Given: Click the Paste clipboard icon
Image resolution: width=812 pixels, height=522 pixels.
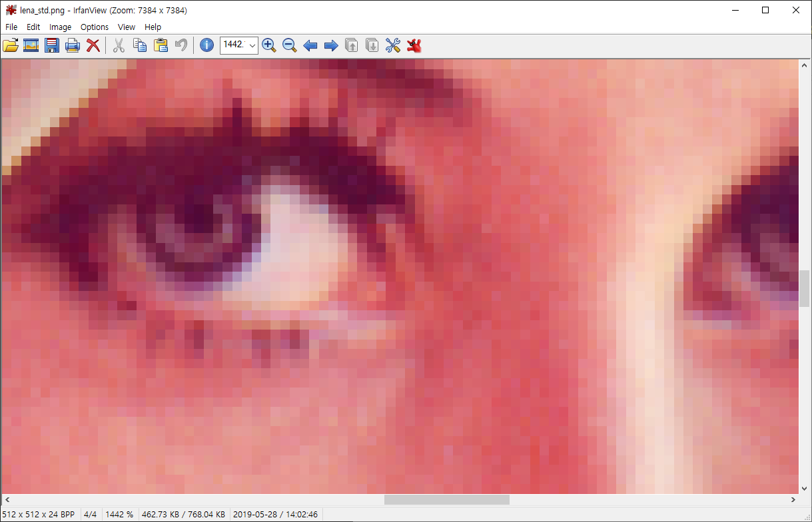Looking at the screenshot, I should (x=161, y=45).
